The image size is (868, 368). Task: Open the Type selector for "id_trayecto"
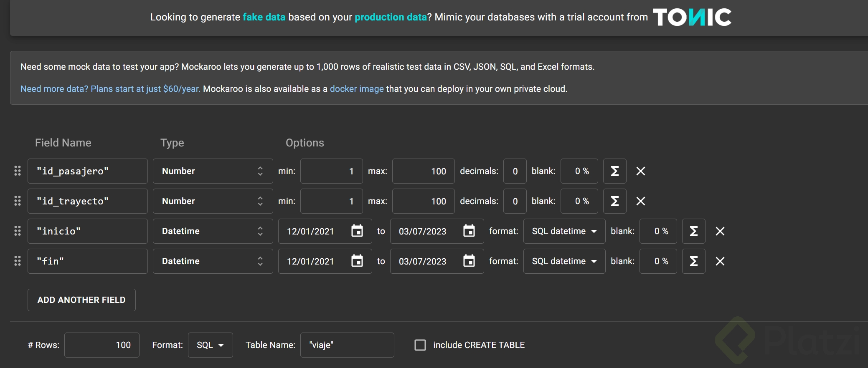point(213,201)
